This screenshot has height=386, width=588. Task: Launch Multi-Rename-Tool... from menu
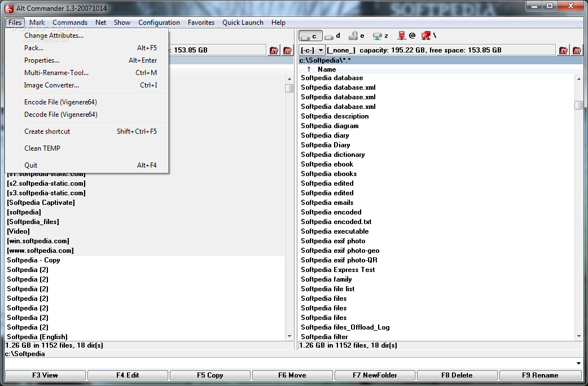point(87,73)
